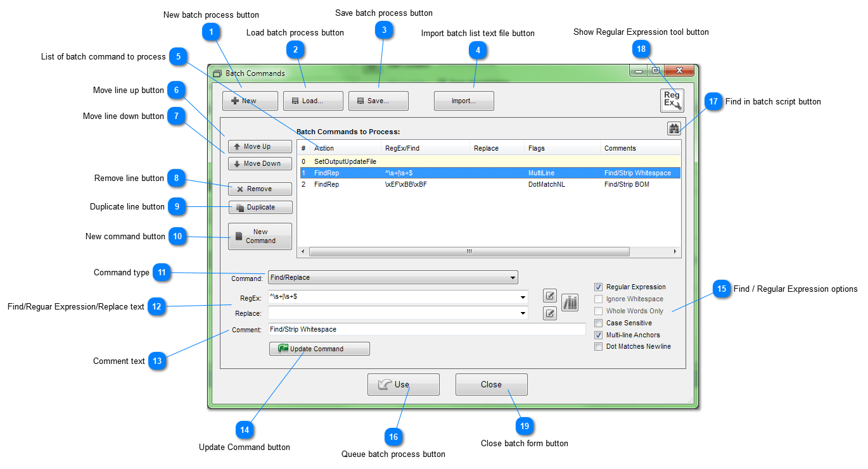Screen dimensions: 868x469
Task: Click the DotMatchNL flag cell
Action: [x=546, y=184]
